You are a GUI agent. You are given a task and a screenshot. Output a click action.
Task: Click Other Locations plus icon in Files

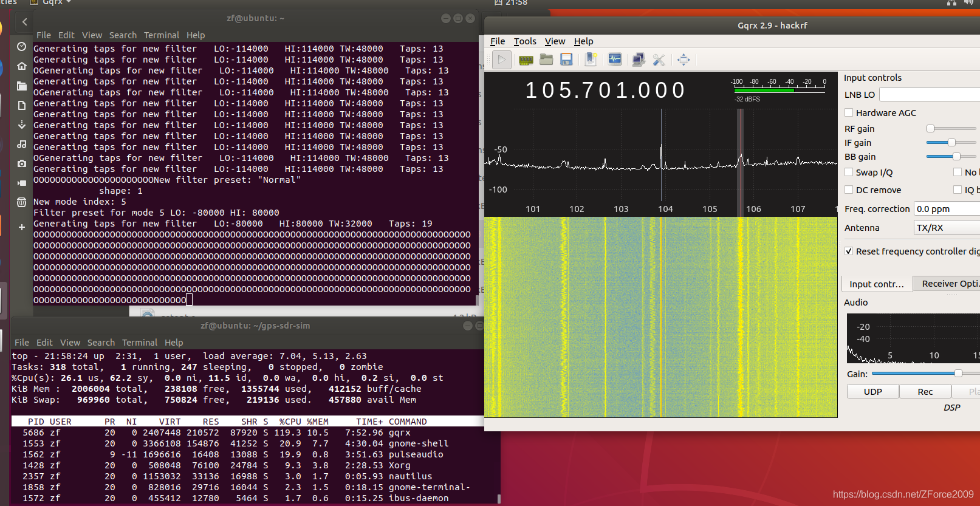pyautogui.click(x=21, y=227)
